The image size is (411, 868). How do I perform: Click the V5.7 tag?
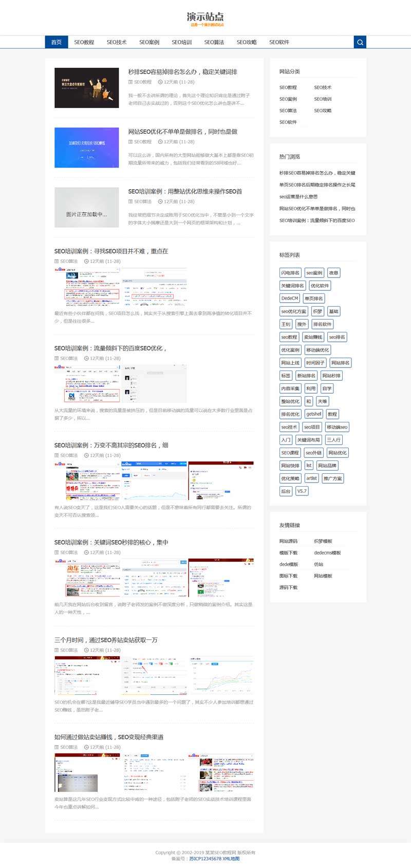pos(302,491)
